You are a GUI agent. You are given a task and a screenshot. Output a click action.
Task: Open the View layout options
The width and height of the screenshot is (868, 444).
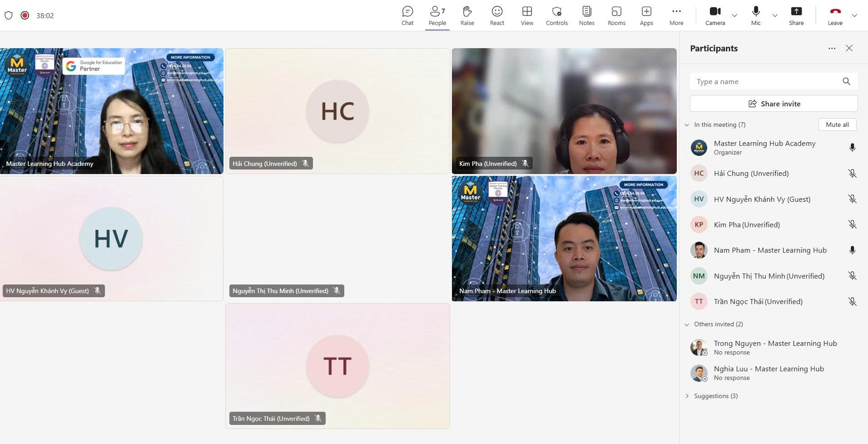click(x=527, y=15)
